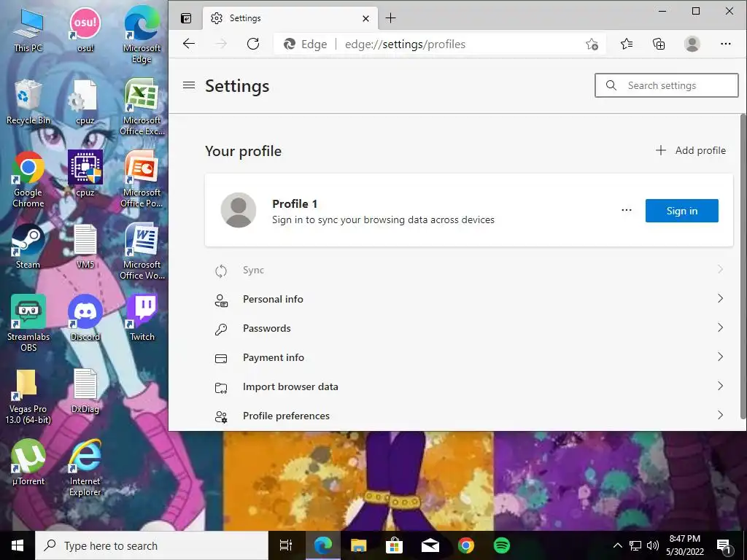Screen dimensions: 747x560
Task: Click the Search settings field
Action: point(667,85)
